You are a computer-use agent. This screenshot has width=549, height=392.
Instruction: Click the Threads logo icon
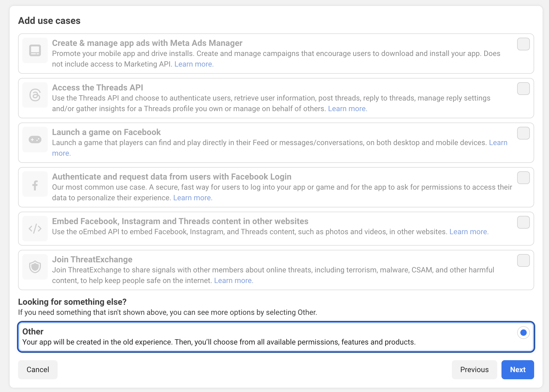pyautogui.click(x=35, y=95)
